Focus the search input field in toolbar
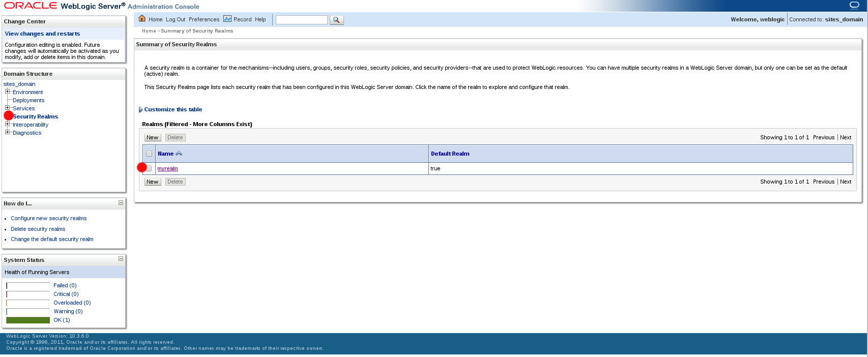 [302, 20]
